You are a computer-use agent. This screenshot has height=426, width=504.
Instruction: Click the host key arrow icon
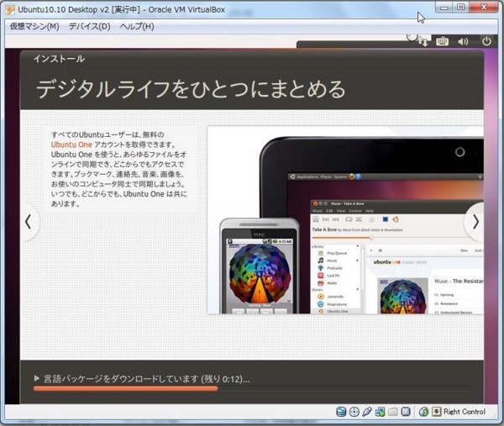point(436,412)
